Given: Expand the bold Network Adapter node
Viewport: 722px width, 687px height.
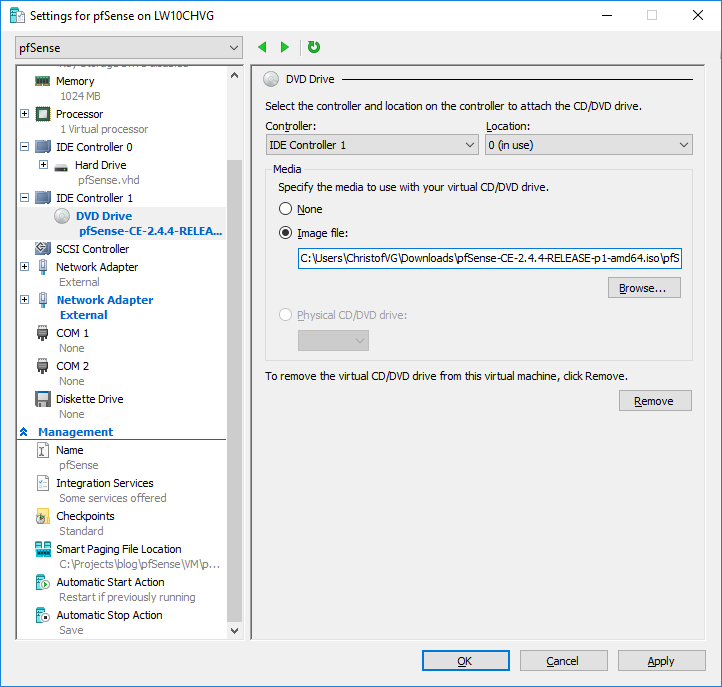Looking at the screenshot, I should [x=25, y=300].
